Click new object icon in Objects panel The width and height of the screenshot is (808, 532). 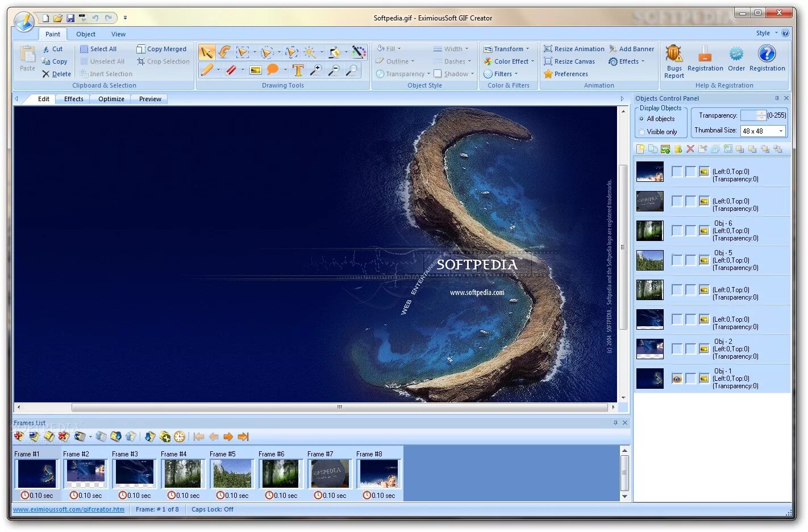pyautogui.click(x=640, y=149)
